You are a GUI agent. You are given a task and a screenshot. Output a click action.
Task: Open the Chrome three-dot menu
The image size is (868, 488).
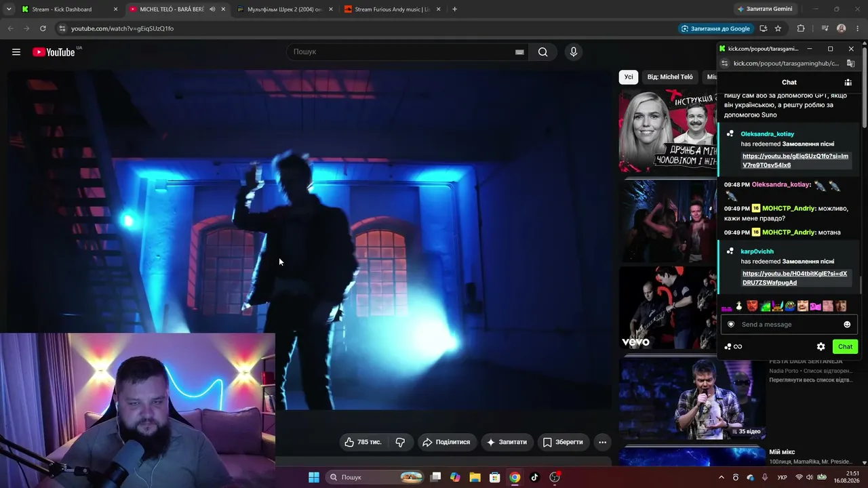858,28
